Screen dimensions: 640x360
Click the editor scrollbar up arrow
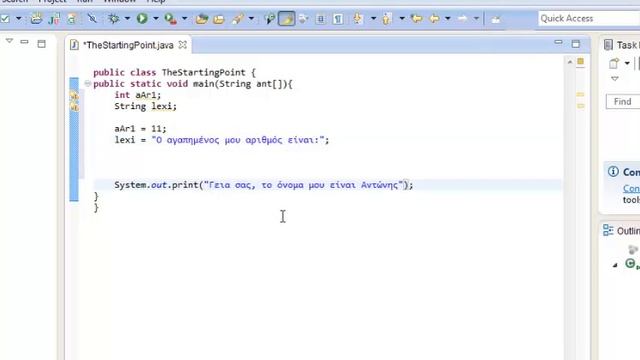coord(570,62)
